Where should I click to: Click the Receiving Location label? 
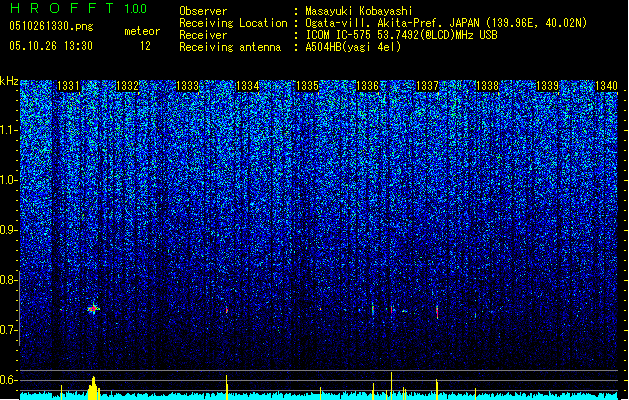pyautogui.click(x=233, y=23)
